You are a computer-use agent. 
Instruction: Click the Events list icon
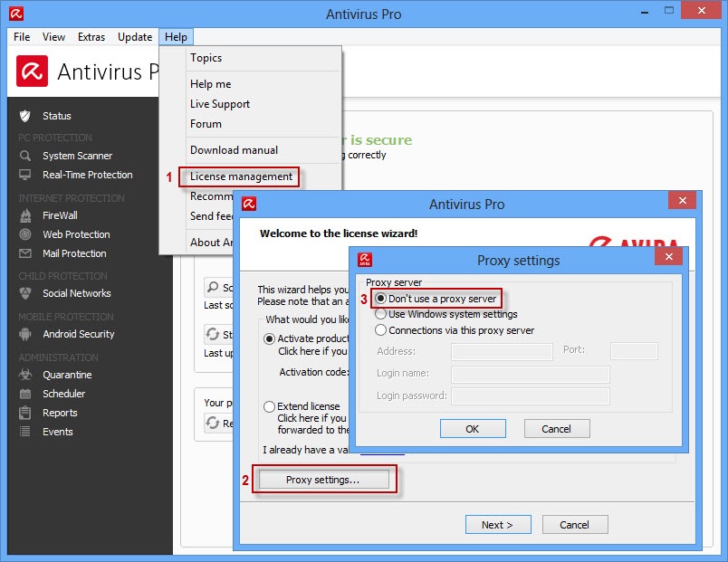click(25, 432)
